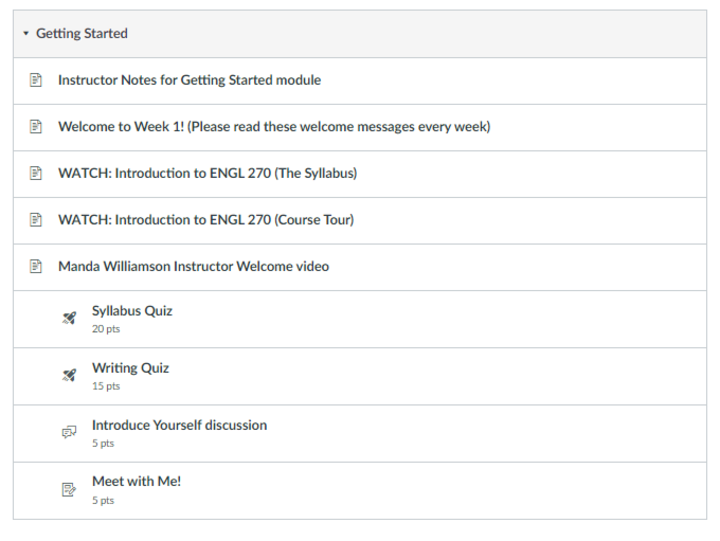Click page icon beside Instructor Welcome video
720x541 pixels.
coord(36,267)
